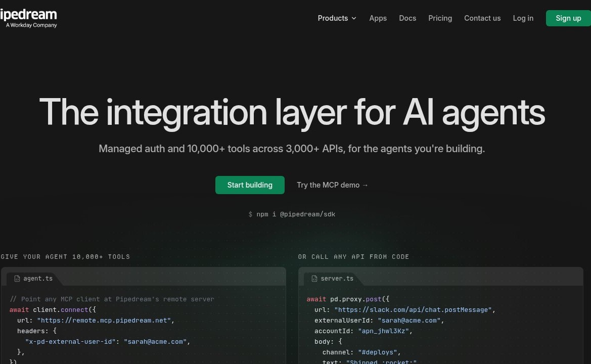This screenshot has height=364, width=591.
Task: Open Contact us page
Action: pyautogui.click(x=482, y=18)
